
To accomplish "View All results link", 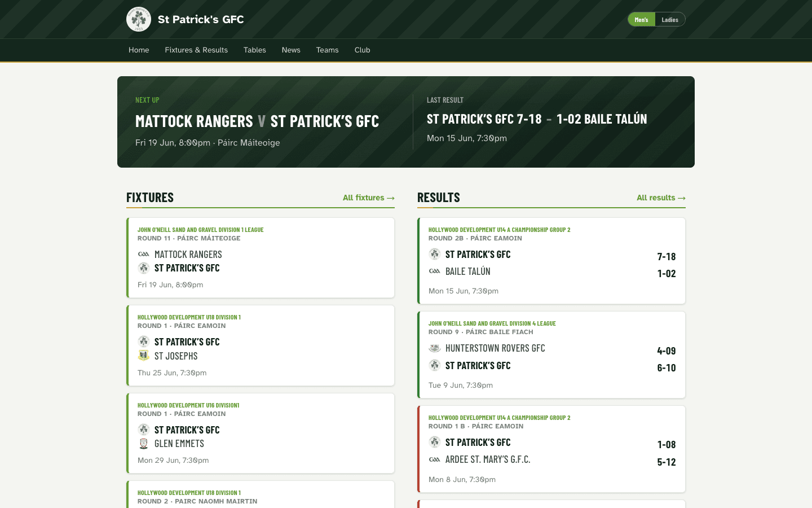I will [661, 198].
